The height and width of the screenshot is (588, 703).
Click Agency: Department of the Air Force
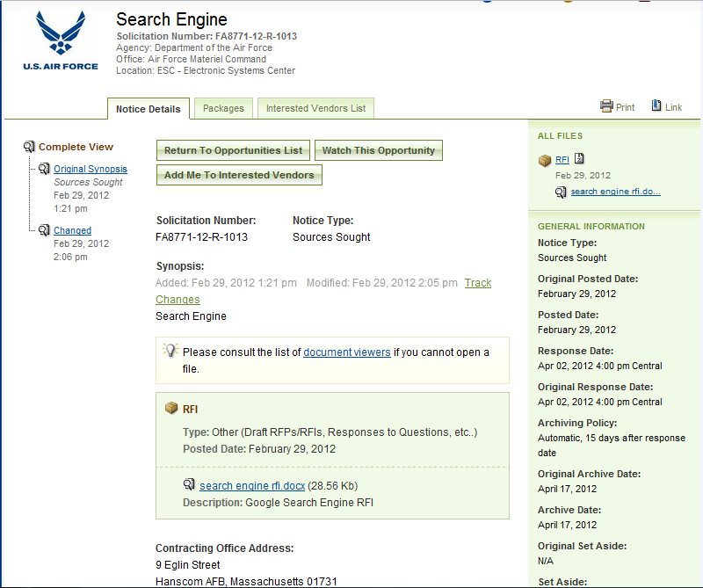(x=194, y=47)
